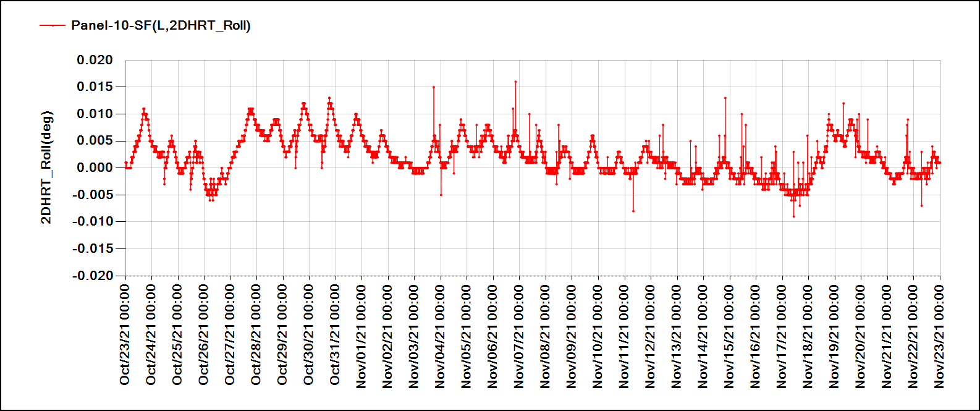
Task: Select the 0.015 spike point before Nov/04
Action: 434,87
